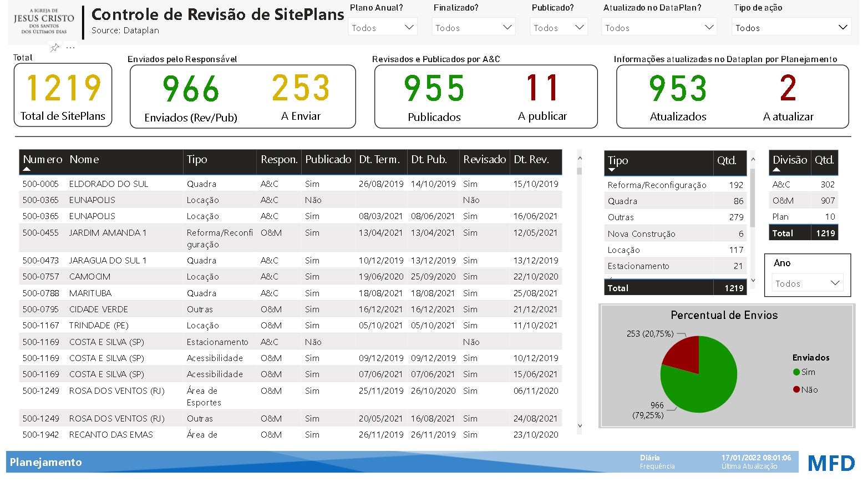The height and width of the screenshot is (482, 868).
Task: Expand the 'Plano Anual?' dropdown
Action: [x=383, y=27]
